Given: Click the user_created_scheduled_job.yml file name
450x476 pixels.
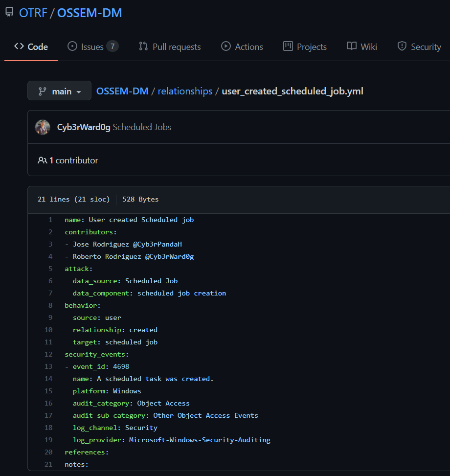Looking at the screenshot, I should point(292,91).
